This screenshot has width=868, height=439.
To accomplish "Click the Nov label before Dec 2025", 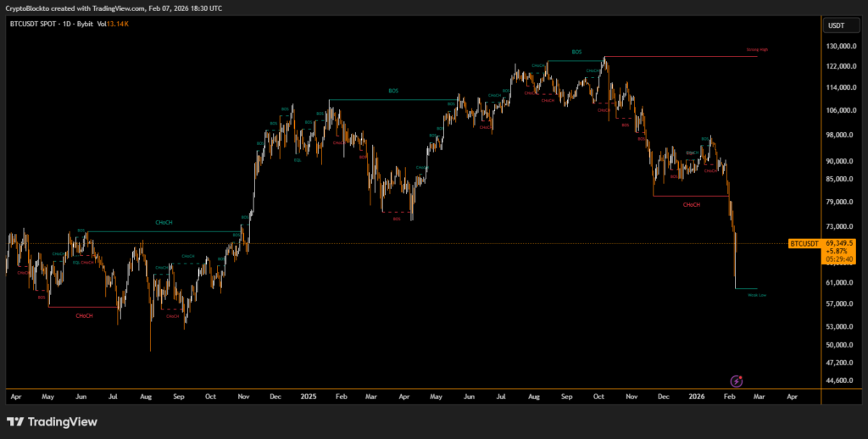I will pyautogui.click(x=632, y=396).
